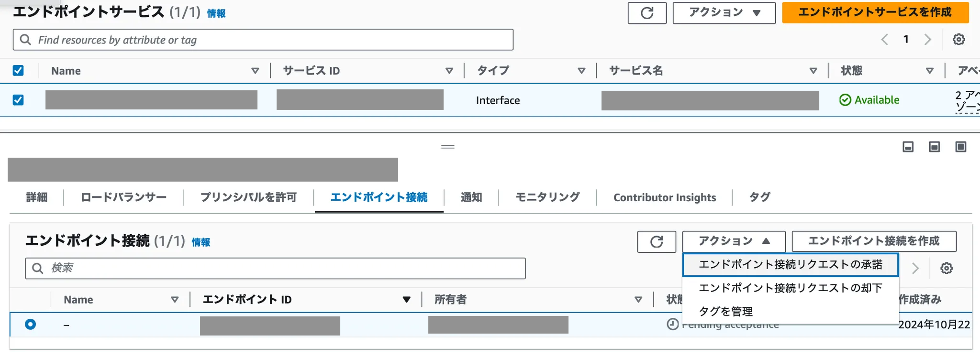Open endpoint services table settings gear
This screenshot has height=358, width=980.
pyautogui.click(x=958, y=39)
